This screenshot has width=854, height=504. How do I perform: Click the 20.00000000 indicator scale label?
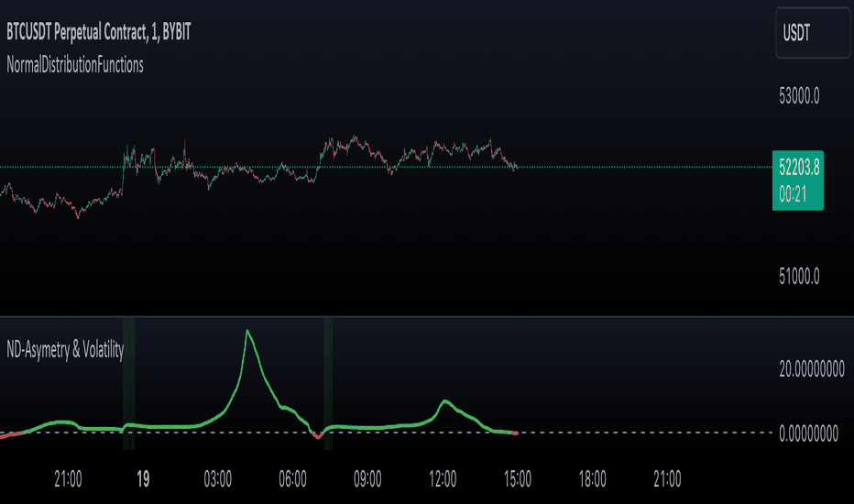(812, 369)
